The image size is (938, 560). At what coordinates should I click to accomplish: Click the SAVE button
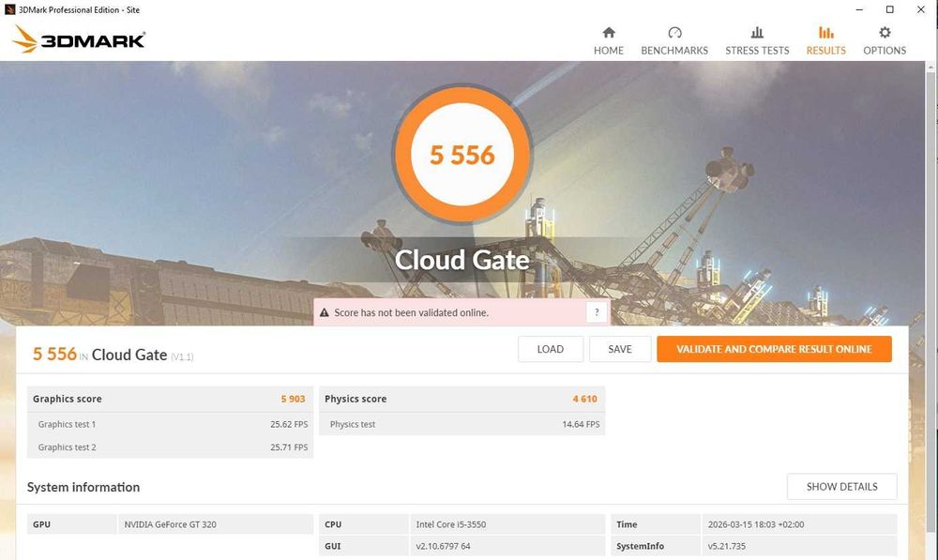620,349
